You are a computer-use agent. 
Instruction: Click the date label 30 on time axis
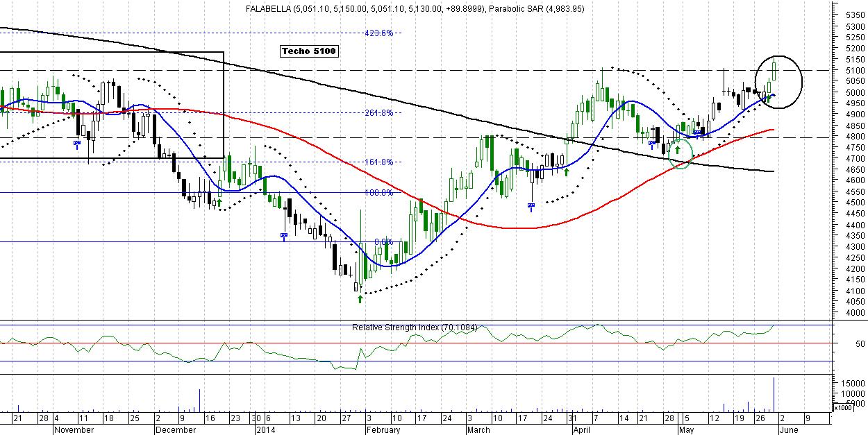(x=256, y=419)
